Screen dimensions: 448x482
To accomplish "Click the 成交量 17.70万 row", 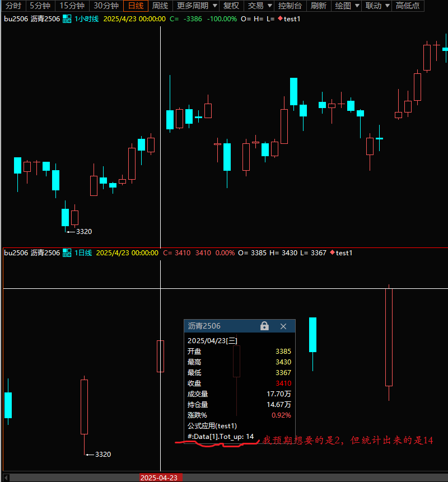I will 240,394.
